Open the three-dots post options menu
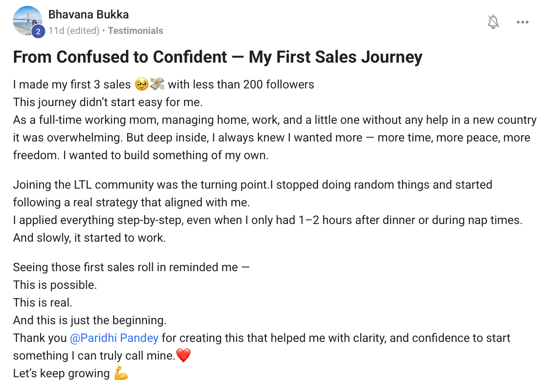 coord(522,22)
